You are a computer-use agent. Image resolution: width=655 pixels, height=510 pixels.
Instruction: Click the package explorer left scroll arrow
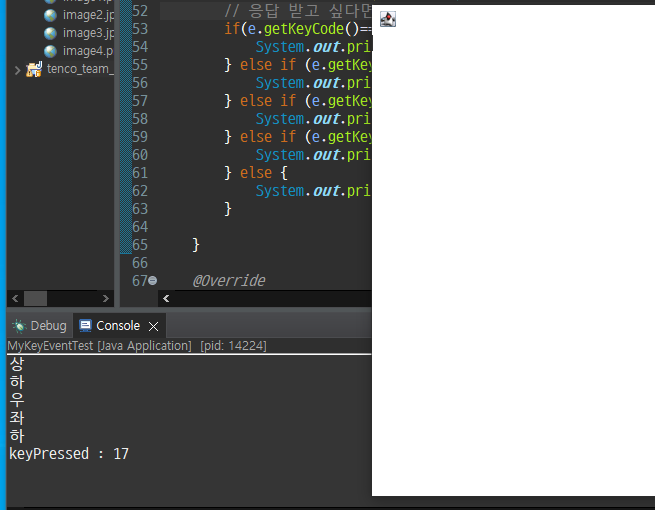point(15,298)
